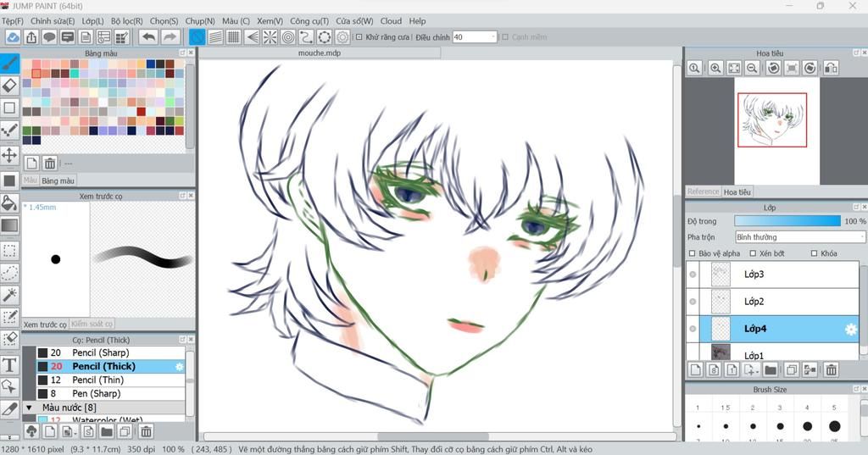Open the Bộ lọc(R) menu
868x455 pixels.
tap(126, 20)
